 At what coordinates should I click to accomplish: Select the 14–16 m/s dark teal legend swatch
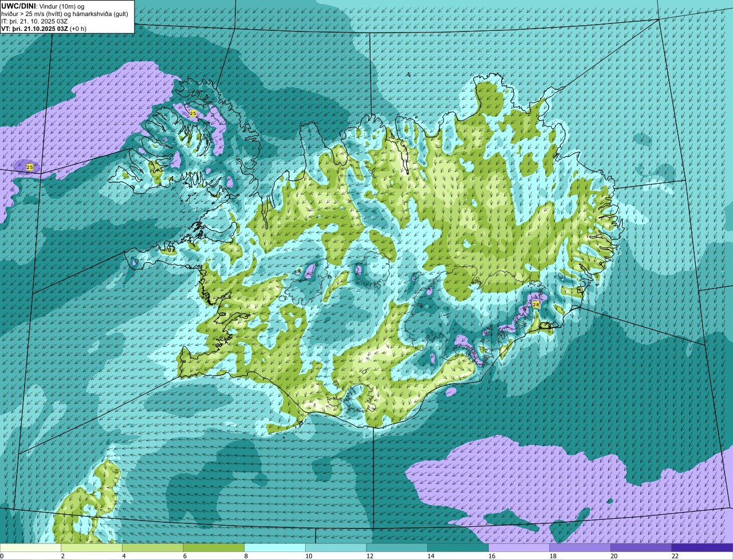[x=458, y=547]
